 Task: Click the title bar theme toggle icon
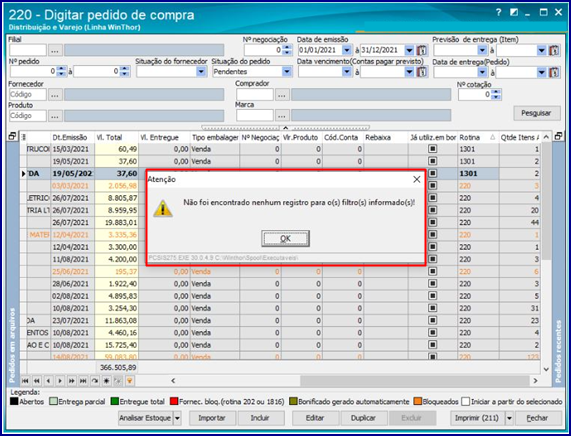pos(514,13)
